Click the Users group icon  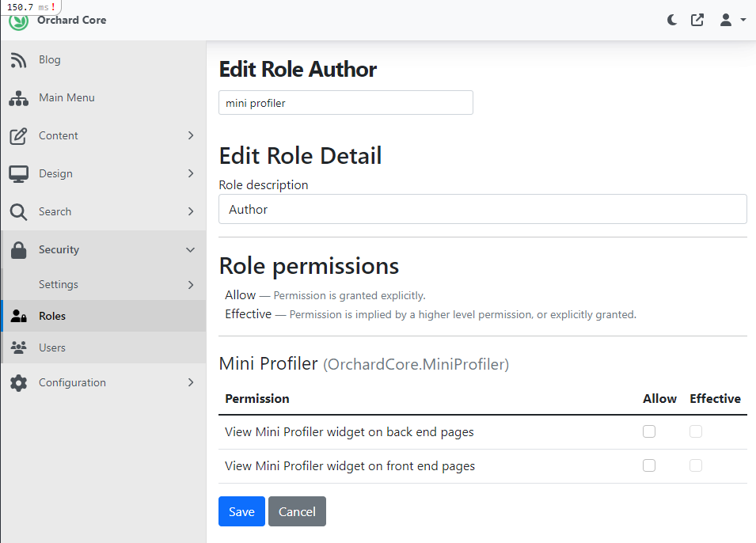click(18, 347)
